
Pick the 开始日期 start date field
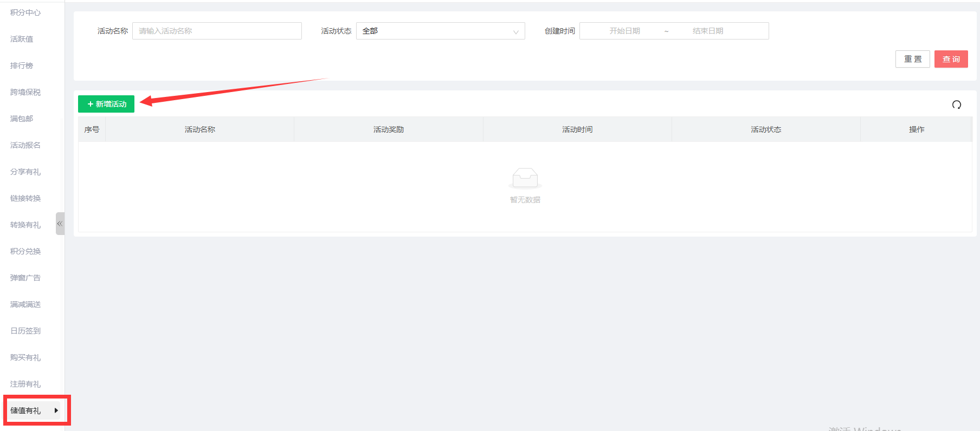[x=624, y=31]
